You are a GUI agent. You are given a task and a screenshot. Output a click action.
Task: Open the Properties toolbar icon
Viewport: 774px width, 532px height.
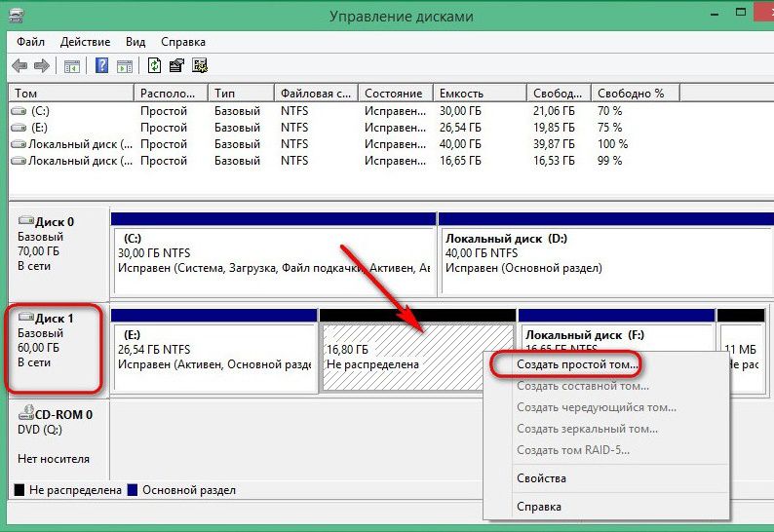[176, 66]
